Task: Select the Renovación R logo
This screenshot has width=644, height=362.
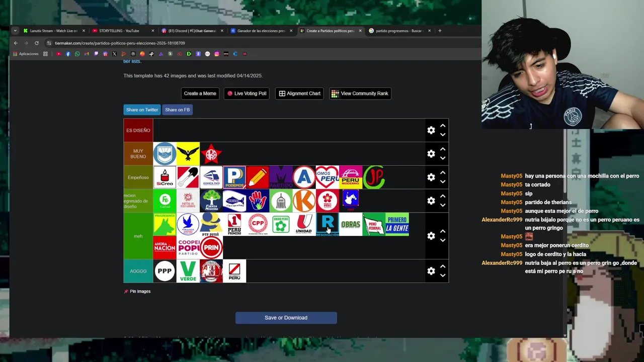Action: [327, 224]
